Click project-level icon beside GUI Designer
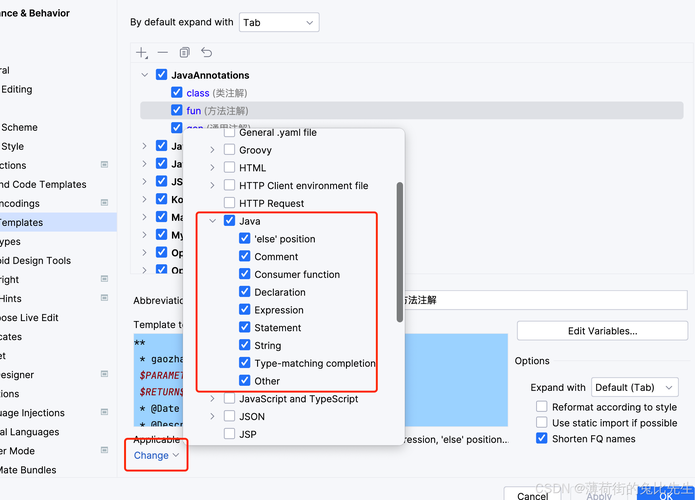 tap(104, 375)
